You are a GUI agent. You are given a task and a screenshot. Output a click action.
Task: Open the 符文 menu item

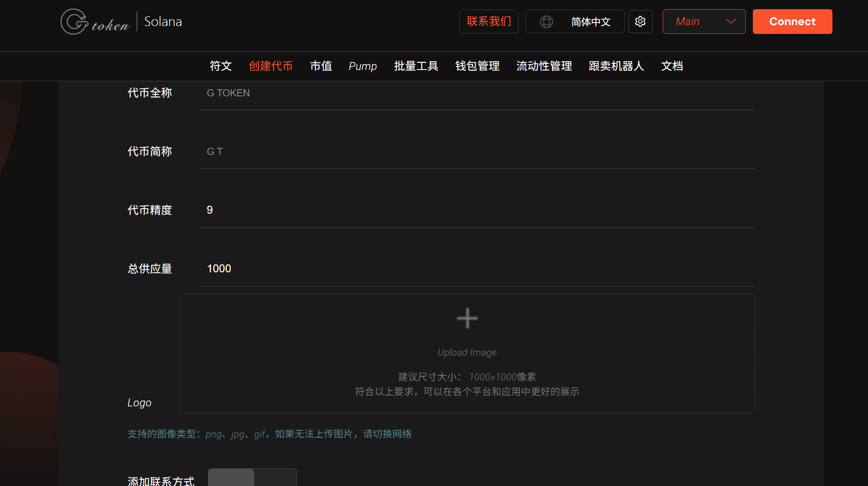[221, 66]
